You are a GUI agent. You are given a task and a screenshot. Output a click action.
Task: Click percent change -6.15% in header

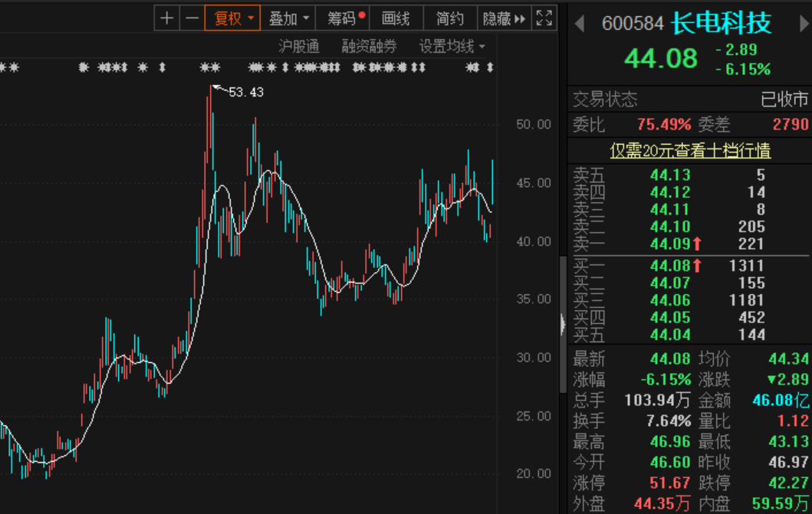click(x=744, y=69)
